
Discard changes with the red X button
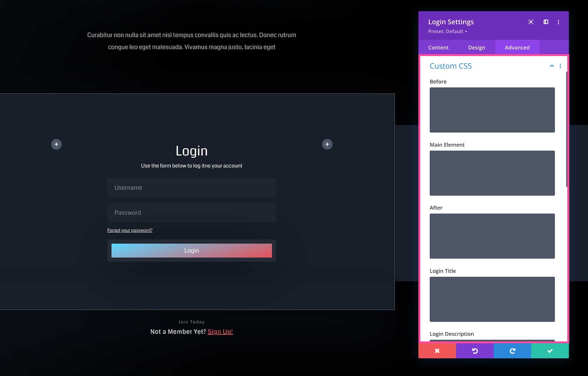coord(437,351)
